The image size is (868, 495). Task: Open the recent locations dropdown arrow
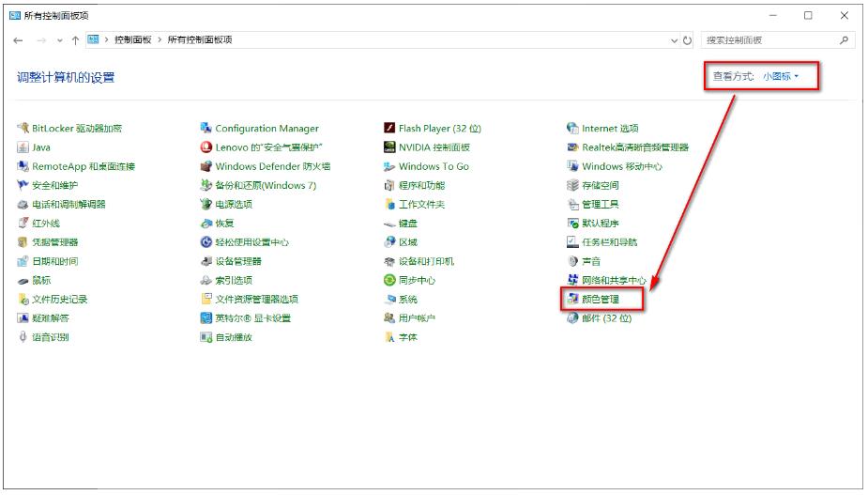[x=60, y=40]
